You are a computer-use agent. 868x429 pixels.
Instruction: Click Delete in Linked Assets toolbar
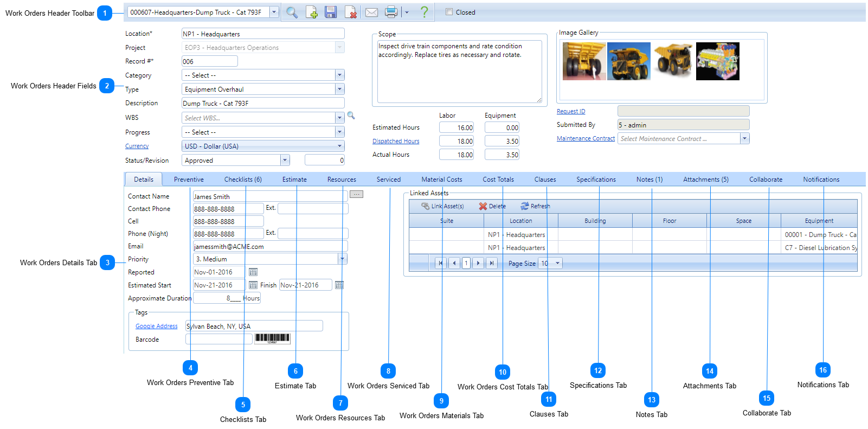[492, 206]
